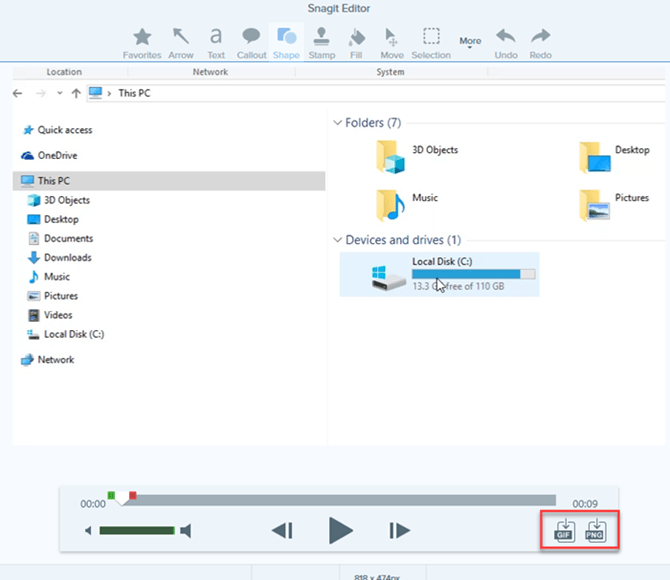This screenshot has width=670, height=580.
Task: Select Documents in navigation tree
Action: coord(60,238)
